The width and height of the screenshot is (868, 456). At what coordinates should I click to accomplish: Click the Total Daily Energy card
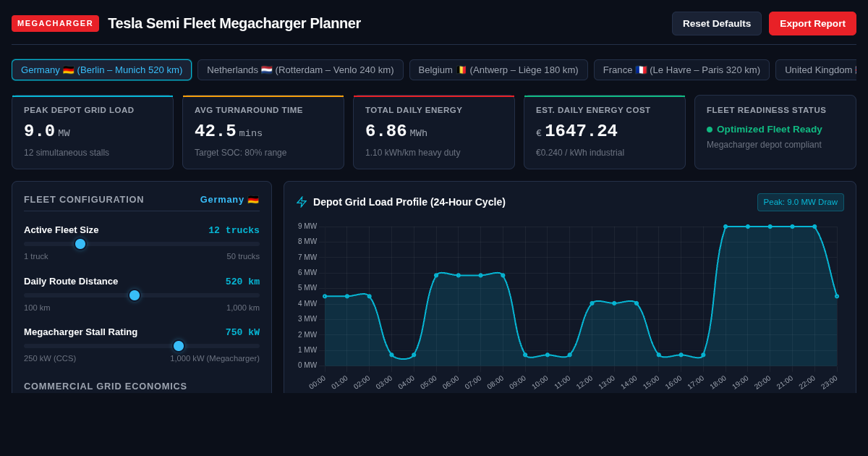tap(434, 132)
